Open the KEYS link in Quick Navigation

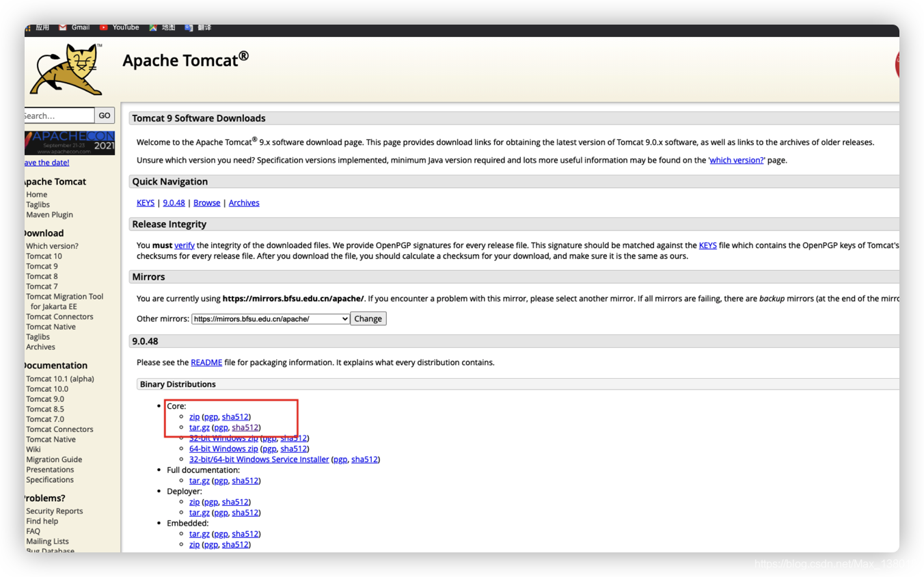point(146,203)
